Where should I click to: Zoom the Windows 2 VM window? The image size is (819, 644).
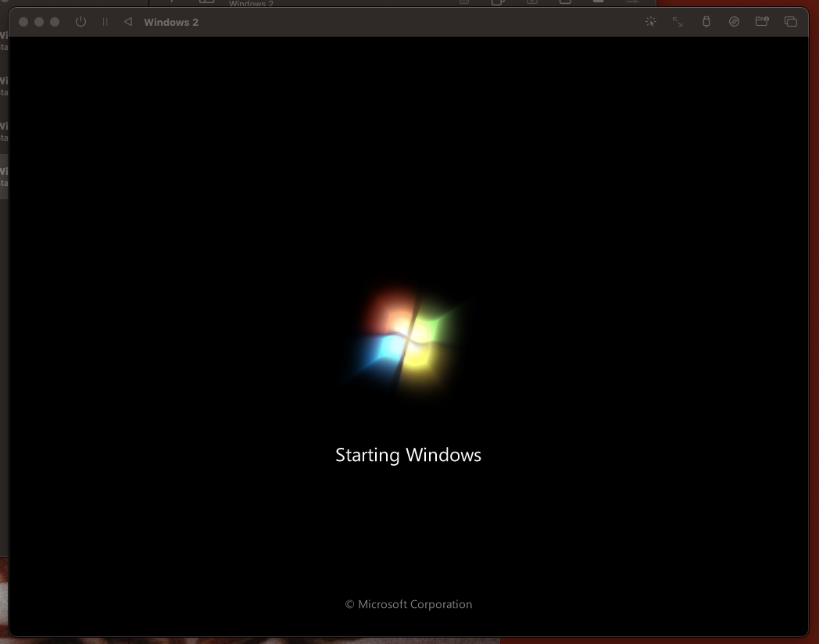pos(55,22)
